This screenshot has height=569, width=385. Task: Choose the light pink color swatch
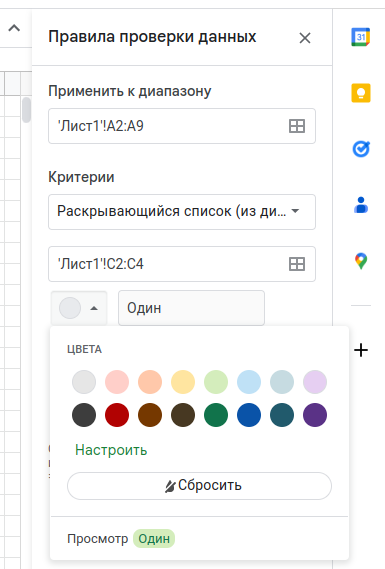[x=117, y=382]
